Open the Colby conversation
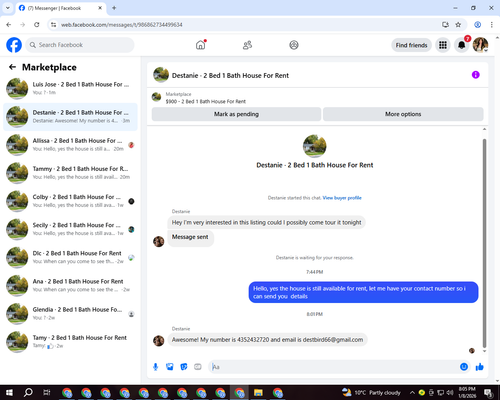This screenshot has height=400, width=500. (70, 201)
